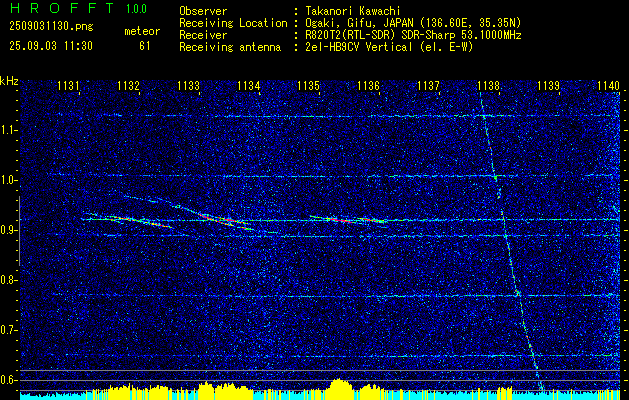Viewport: 629px width, 400px height.
Task: Click time axis label 1131
Action: [68, 85]
